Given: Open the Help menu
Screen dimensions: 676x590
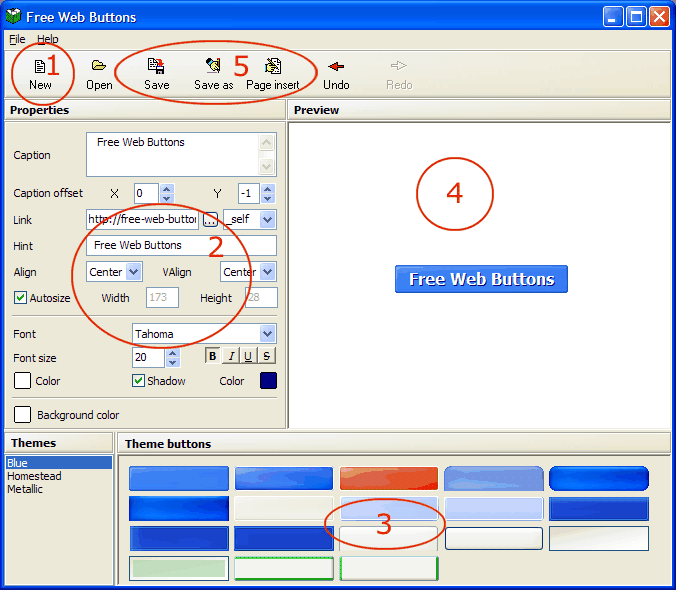Looking at the screenshot, I should coord(47,39).
